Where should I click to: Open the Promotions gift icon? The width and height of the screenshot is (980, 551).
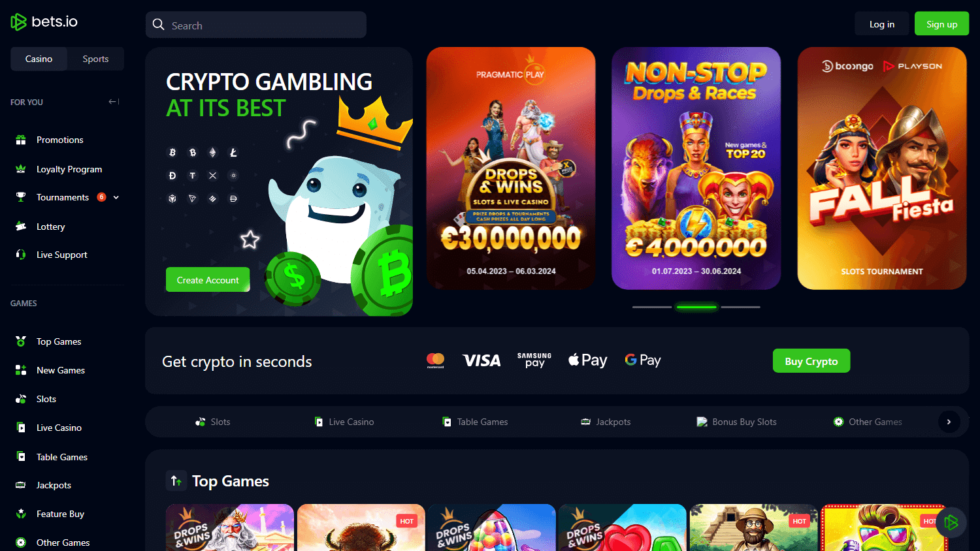coord(21,140)
